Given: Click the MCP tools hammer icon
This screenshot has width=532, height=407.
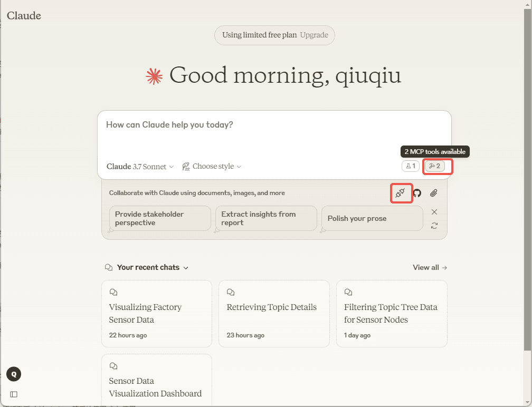Looking at the screenshot, I should pos(435,166).
